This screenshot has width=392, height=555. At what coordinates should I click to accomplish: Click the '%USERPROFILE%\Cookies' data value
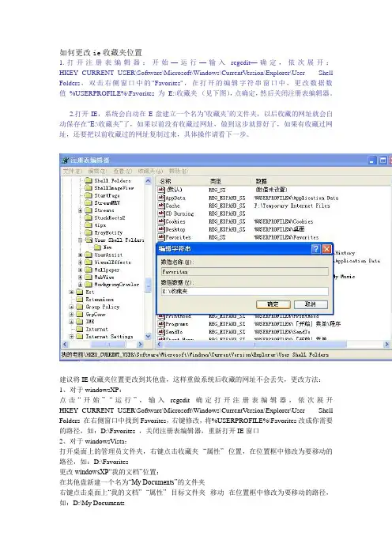(284, 221)
